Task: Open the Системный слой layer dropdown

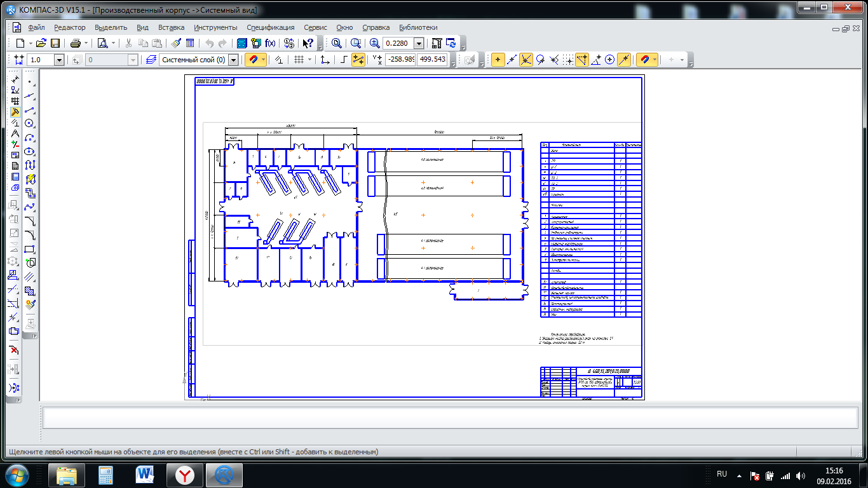Action: point(233,60)
